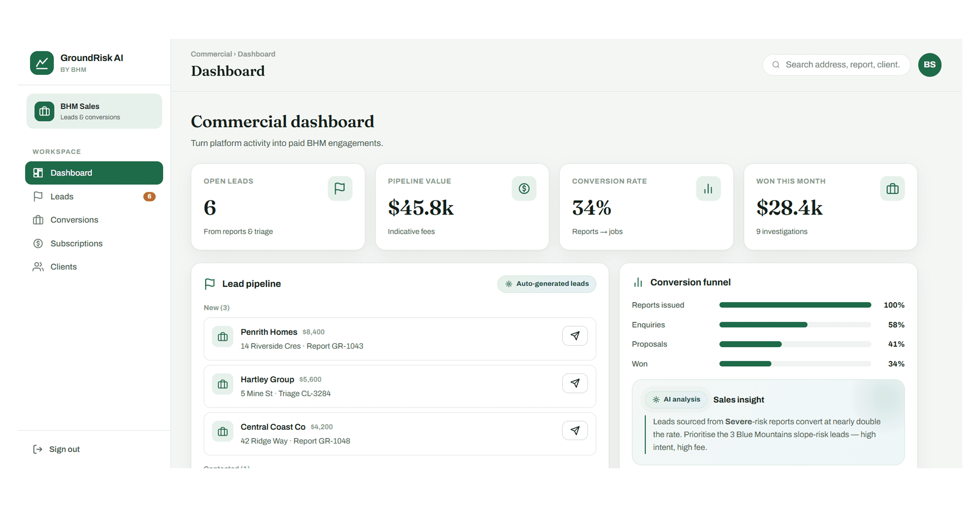Screen dimensions: 980x507
Task: Open the BS user avatar menu
Action: pyautogui.click(x=929, y=65)
